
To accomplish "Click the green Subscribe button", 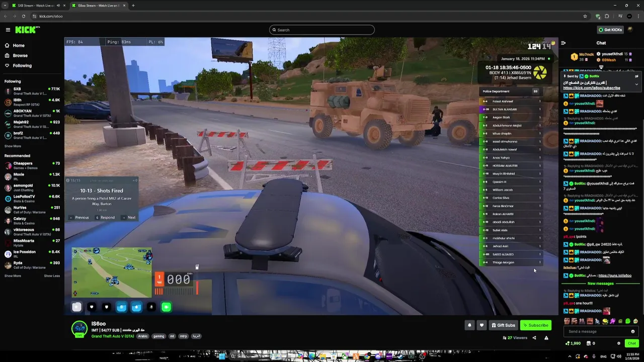I will [536, 325].
